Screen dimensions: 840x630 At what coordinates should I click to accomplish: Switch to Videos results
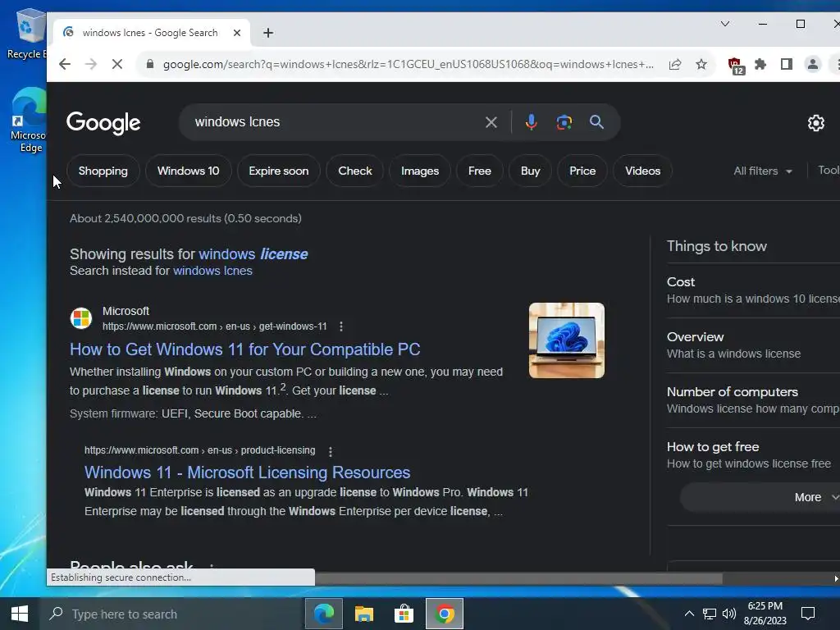point(642,171)
